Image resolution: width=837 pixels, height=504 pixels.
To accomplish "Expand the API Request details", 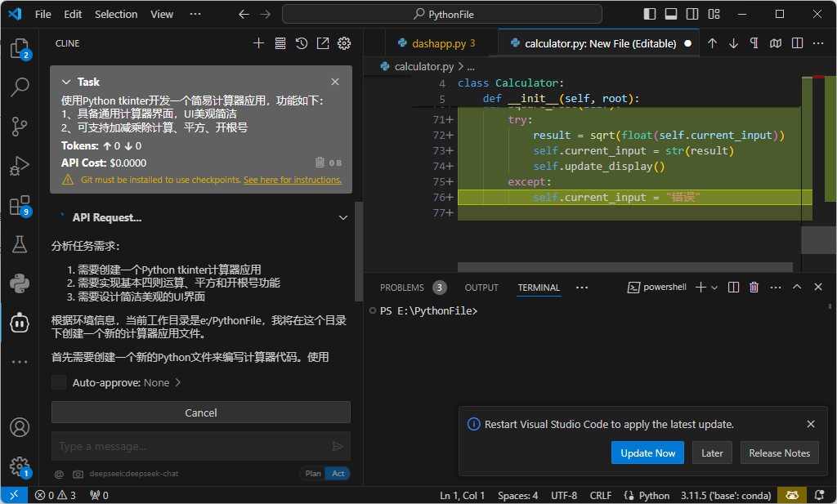I will (343, 217).
